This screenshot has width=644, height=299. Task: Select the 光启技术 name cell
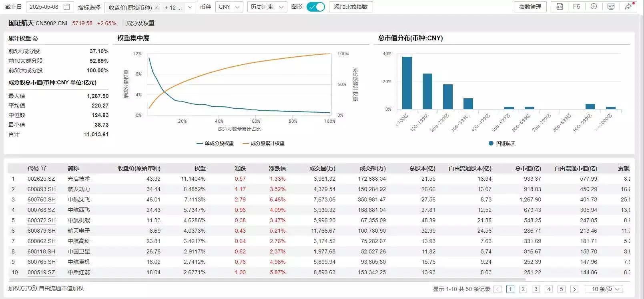point(79,179)
